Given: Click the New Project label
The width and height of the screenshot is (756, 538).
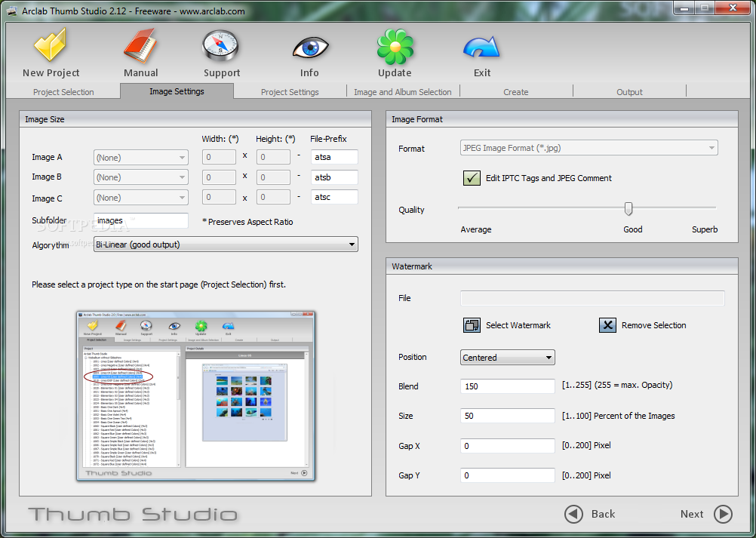Looking at the screenshot, I should pos(51,72).
